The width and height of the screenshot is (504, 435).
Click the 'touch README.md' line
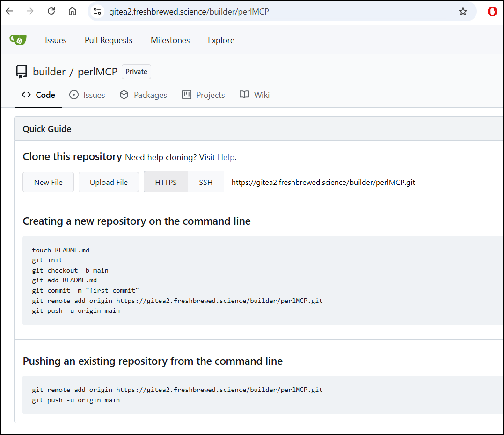61,250
